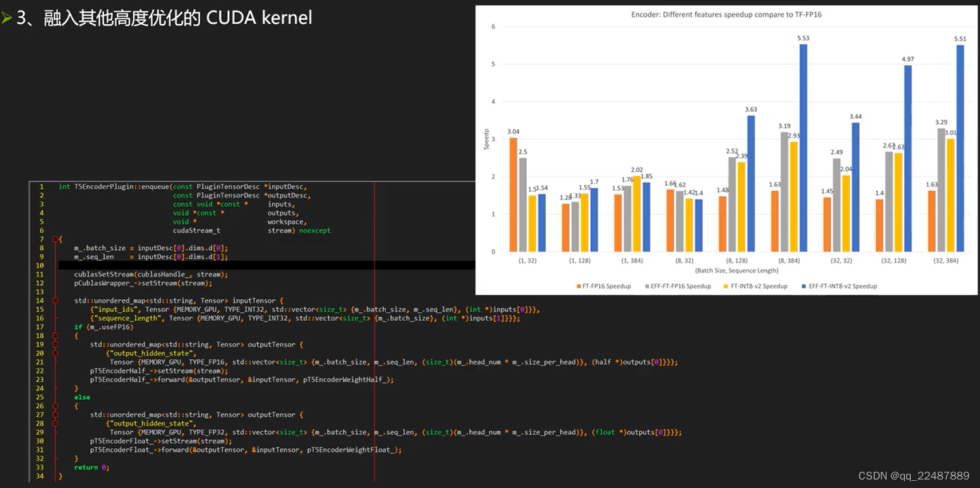The image size is (980, 488).
Task: Select the 'FT-INT8-v2 Speedup' legend label
Action: tap(759, 286)
